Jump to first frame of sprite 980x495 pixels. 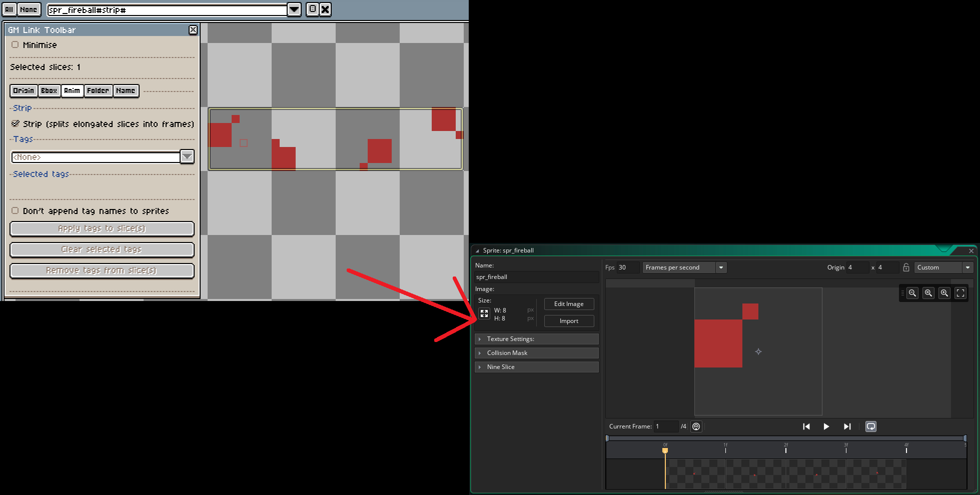pos(806,426)
